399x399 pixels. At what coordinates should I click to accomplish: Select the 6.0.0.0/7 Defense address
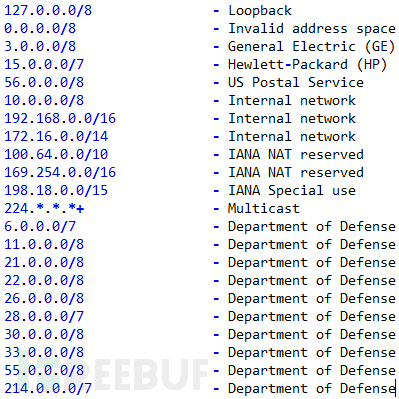[x=40, y=227]
